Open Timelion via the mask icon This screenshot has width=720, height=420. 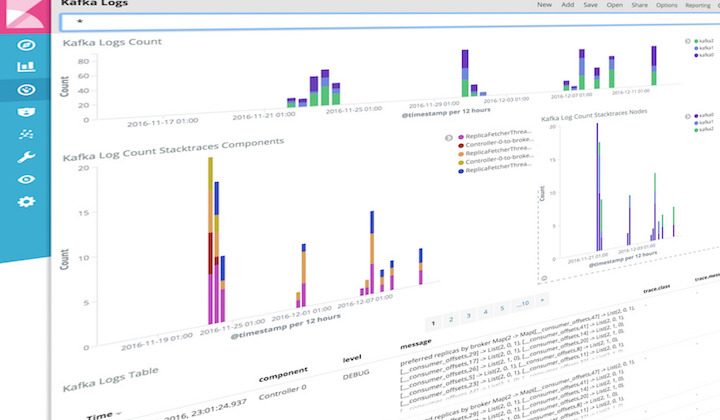(26, 112)
